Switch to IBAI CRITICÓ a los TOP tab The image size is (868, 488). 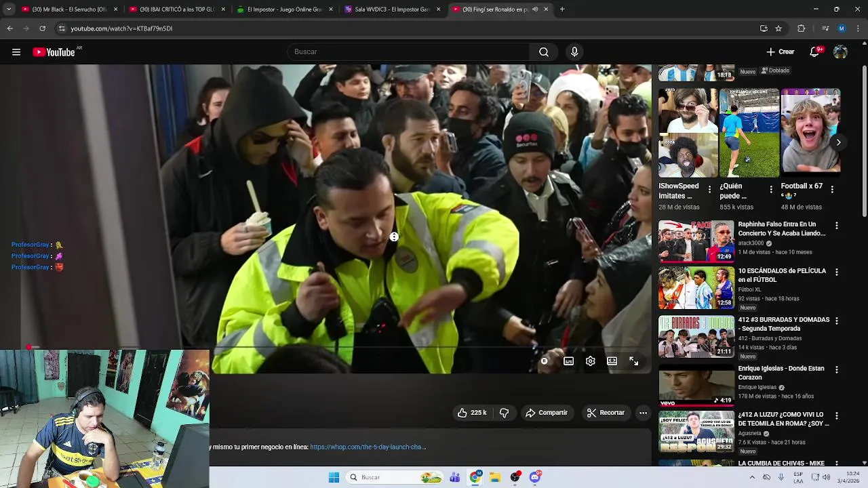pyautogui.click(x=176, y=9)
